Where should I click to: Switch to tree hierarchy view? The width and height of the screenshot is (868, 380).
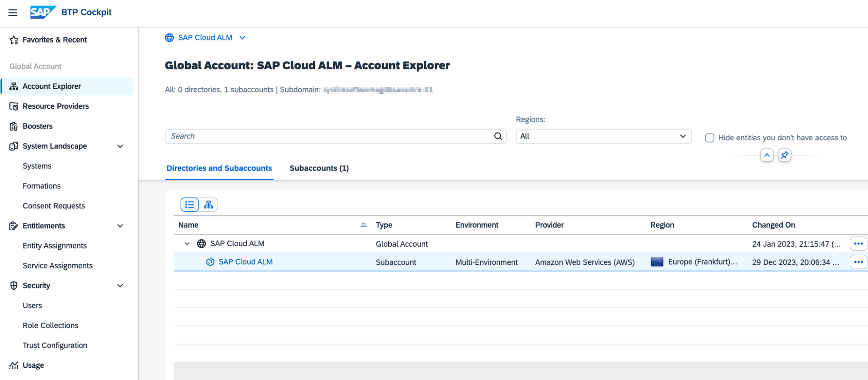pos(208,205)
